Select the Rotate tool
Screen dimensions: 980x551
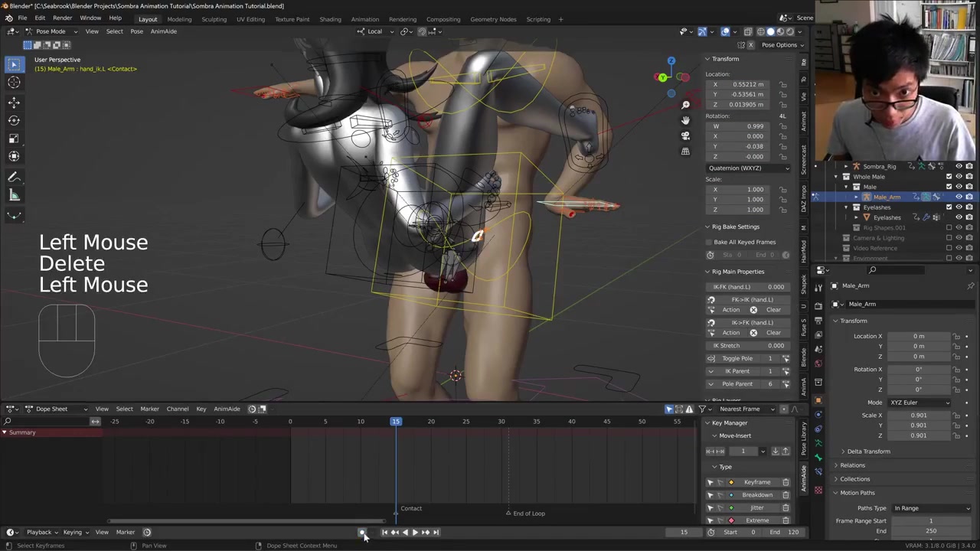coord(14,120)
